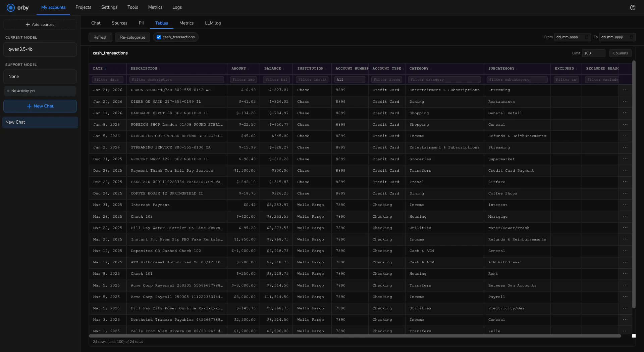Image resolution: width=644 pixels, height=352 pixels.
Task: Open Logs in top navigation
Action: coord(177,7)
